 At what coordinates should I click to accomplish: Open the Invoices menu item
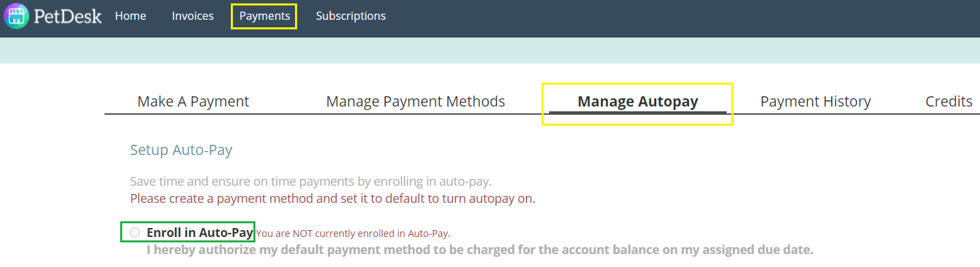pos(193,16)
